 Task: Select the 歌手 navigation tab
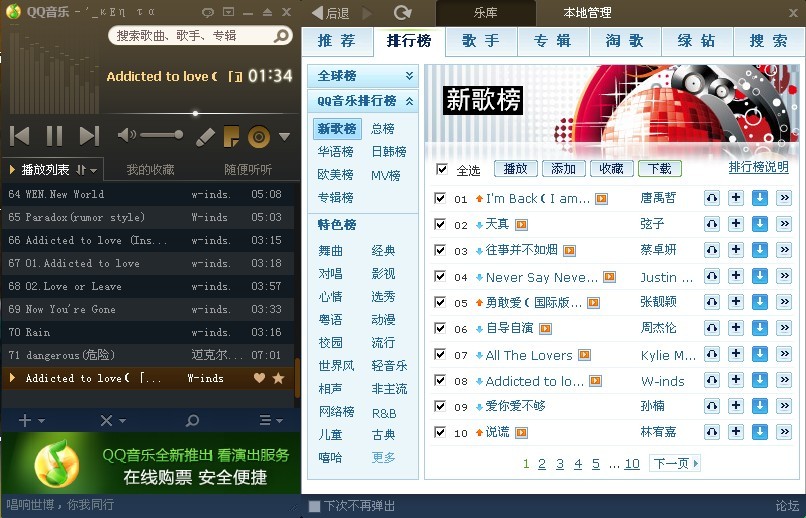coord(481,41)
